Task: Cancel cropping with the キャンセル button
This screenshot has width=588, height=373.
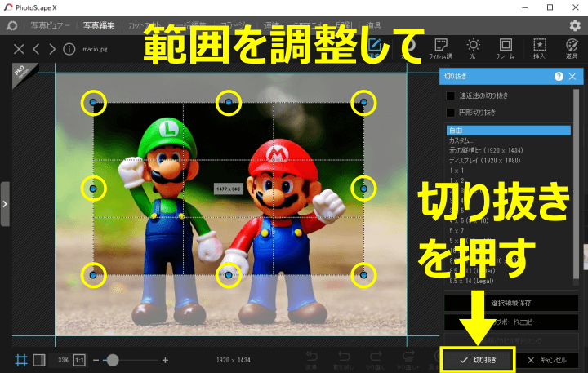Action: 546,360
